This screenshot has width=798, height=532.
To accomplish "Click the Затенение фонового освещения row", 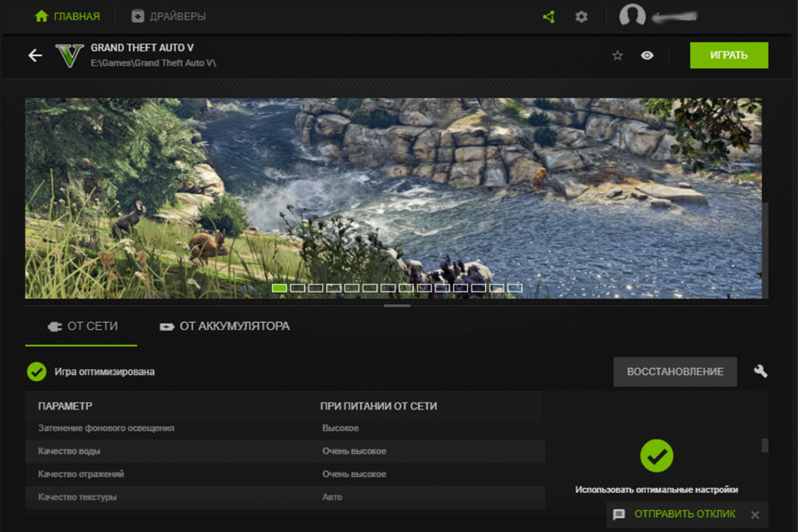I will 285,428.
